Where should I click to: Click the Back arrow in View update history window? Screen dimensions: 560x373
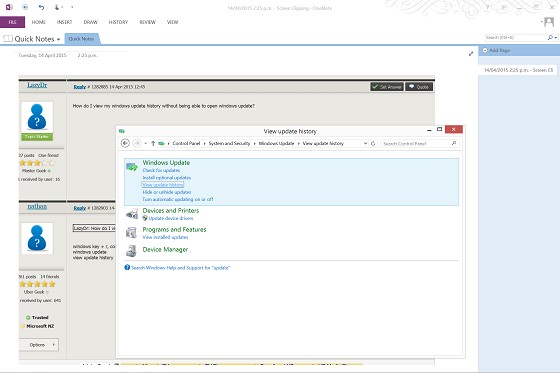pos(125,143)
